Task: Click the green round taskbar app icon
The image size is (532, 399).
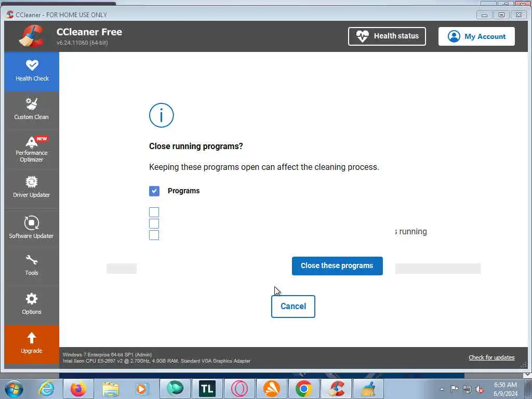Action: (175, 389)
